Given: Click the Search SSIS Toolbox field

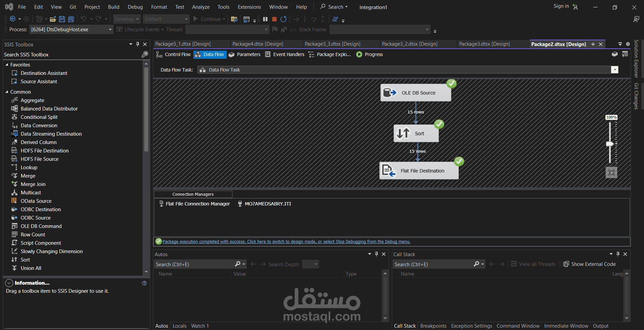Looking at the screenshot, I should tap(72, 54).
